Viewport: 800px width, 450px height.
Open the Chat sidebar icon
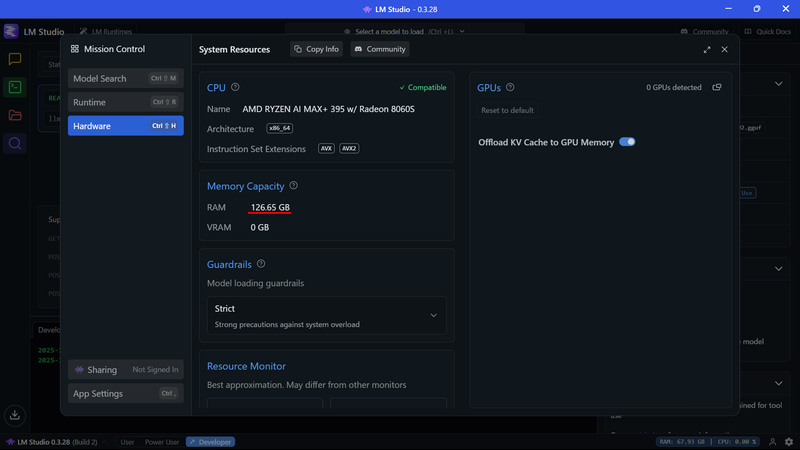tap(15, 59)
